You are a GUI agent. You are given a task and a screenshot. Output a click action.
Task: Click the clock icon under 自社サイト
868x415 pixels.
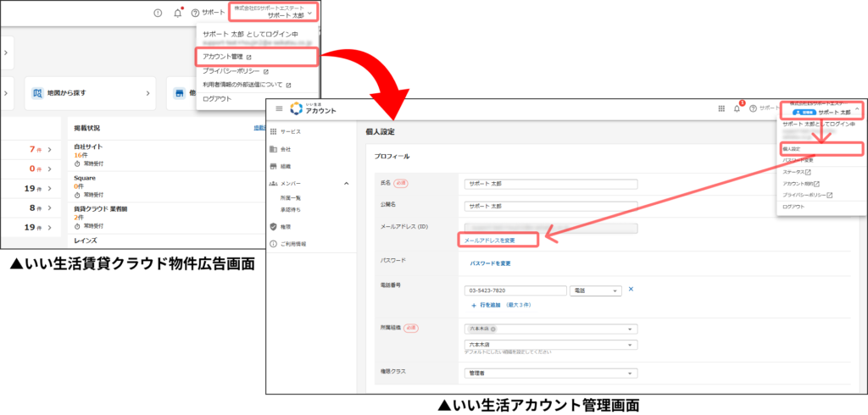click(x=77, y=163)
